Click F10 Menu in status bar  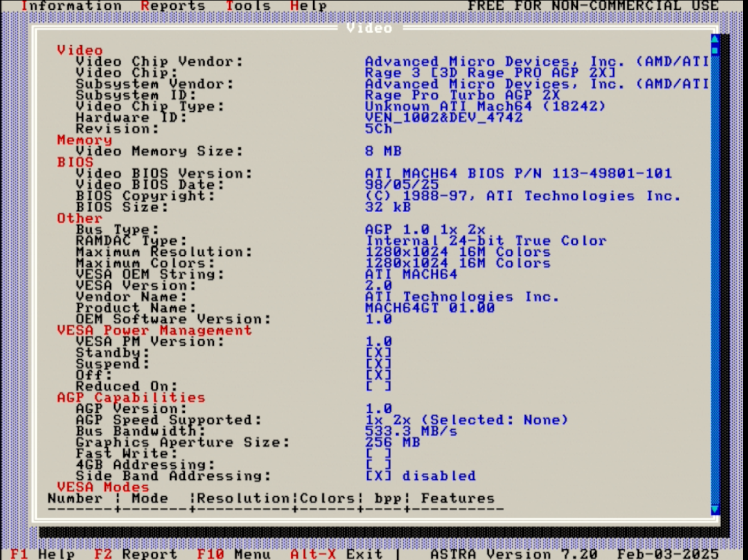click(234, 553)
